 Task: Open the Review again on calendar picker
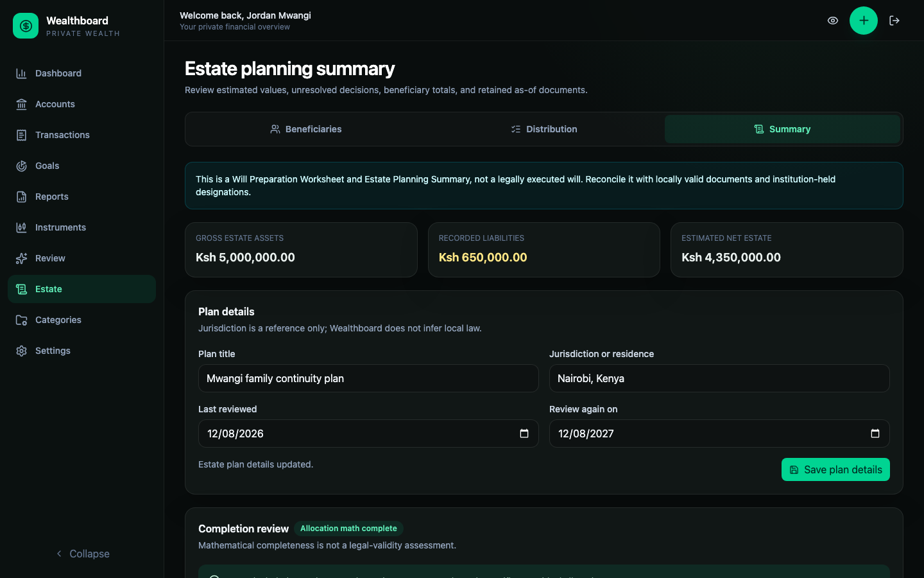tap(875, 433)
